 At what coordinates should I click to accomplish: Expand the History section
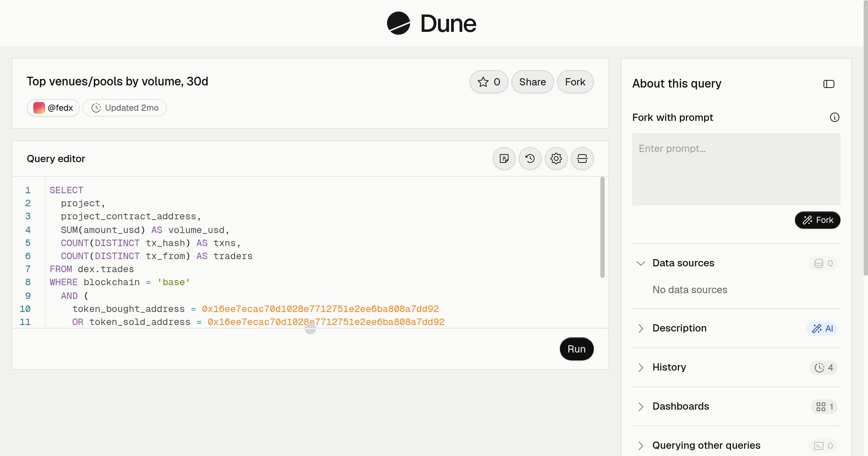click(x=641, y=367)
